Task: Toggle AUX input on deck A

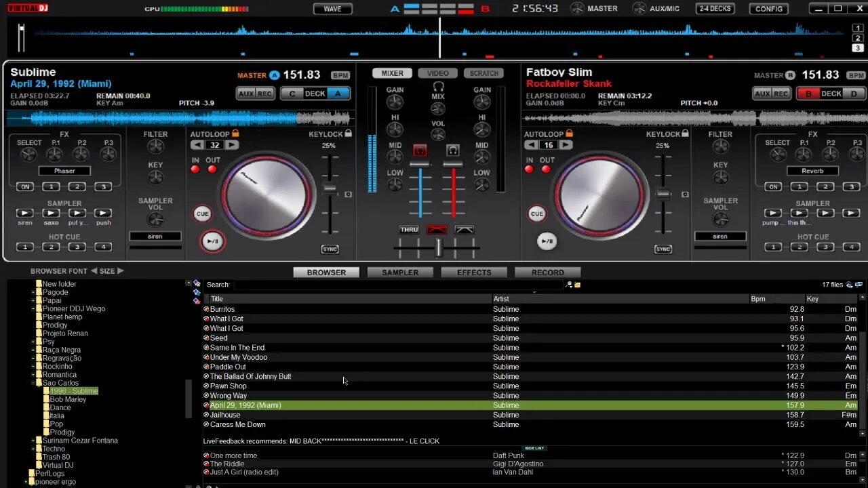Action: (245, 94)
